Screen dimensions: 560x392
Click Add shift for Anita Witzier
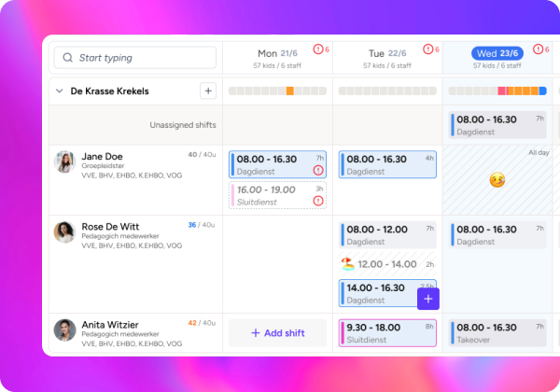(x=277, y=333)
